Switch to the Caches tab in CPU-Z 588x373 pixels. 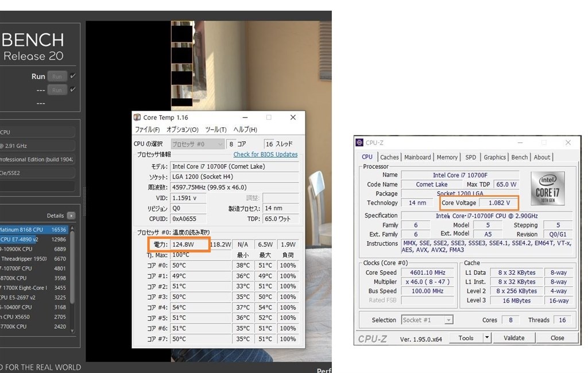coord(389,157)
